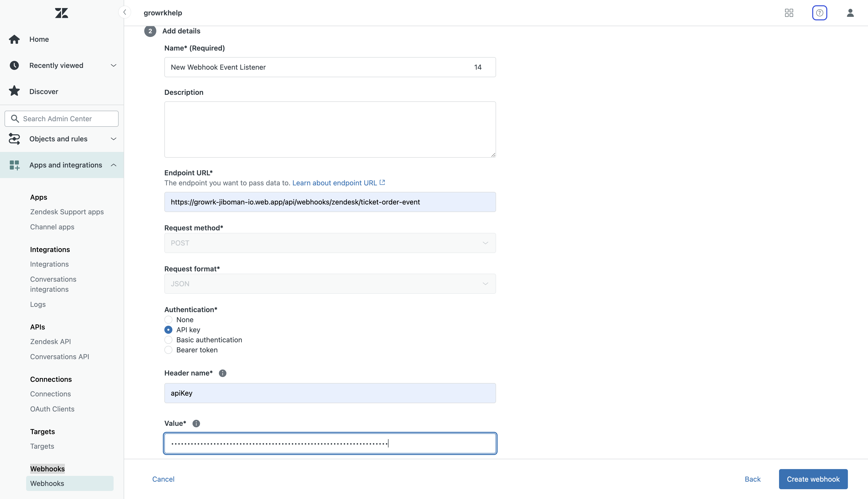This screenshot has width=868, height=499.
Task: Click the Apps and integrations grid icon
Action: tap(14, 165)
